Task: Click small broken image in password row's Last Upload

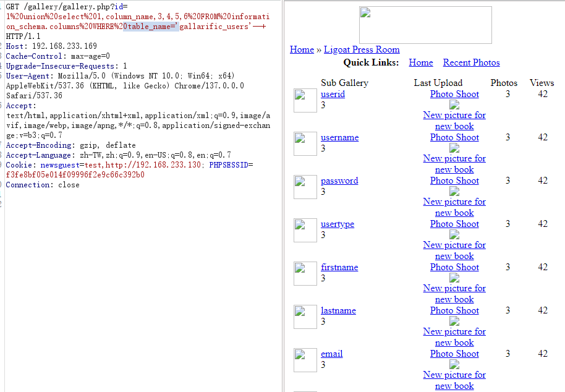Action: [454, 191]
